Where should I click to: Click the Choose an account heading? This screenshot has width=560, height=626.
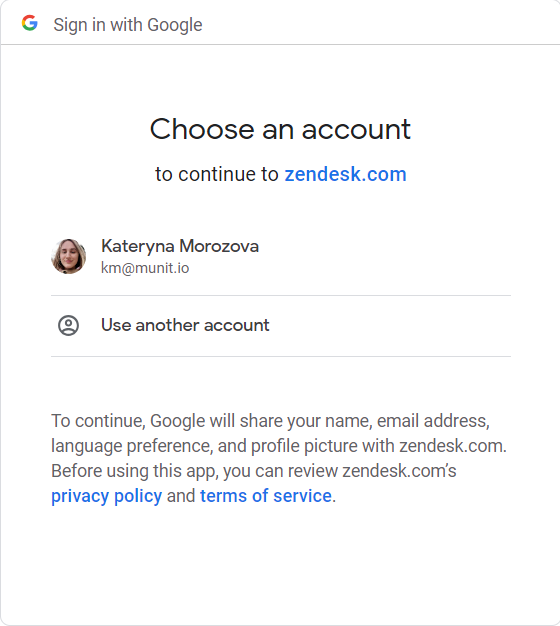pyautogui.click(x=280, y=129)
